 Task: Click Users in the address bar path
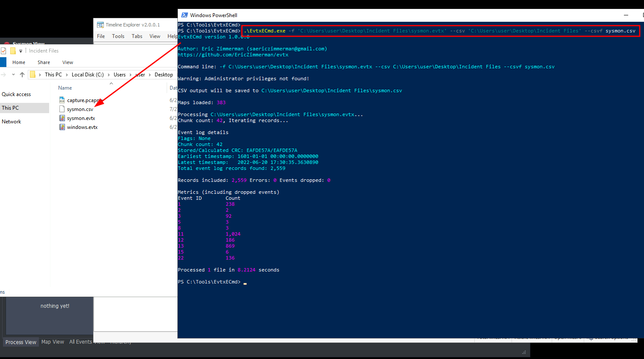pos(120,75)
